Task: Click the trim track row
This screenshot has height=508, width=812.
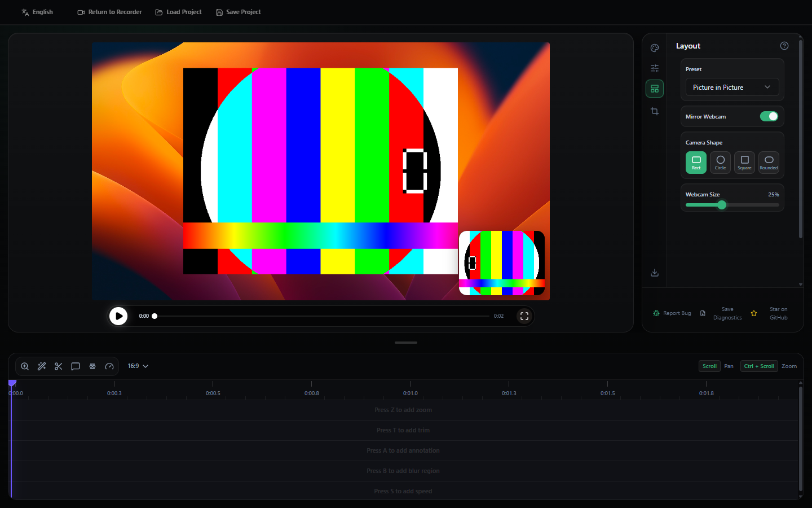Action: coord(404,431)
